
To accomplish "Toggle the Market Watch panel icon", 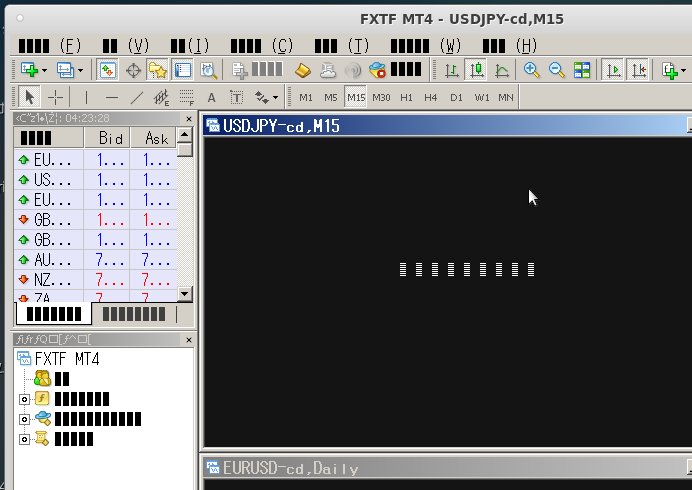I will [107, 70].
